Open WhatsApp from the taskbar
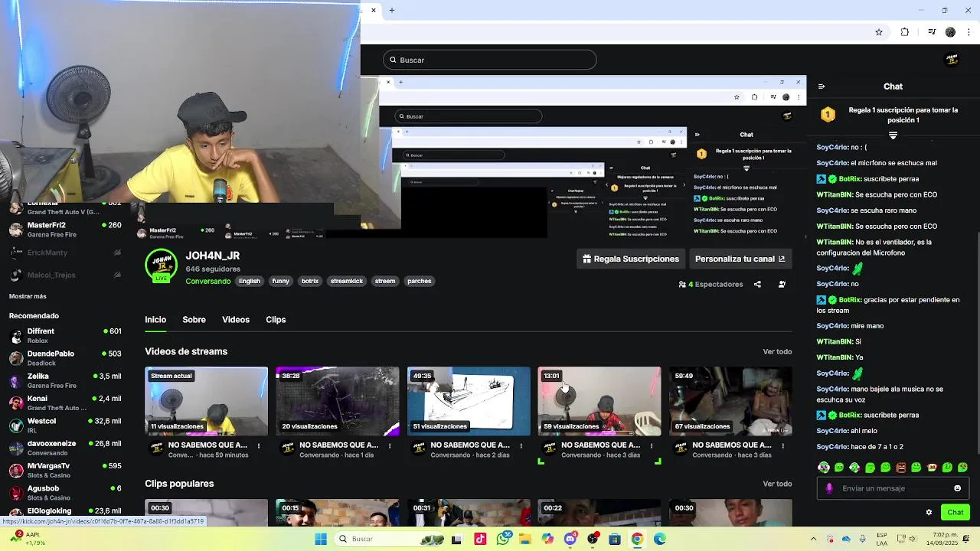The image size is (980, 551). coord(503,539)
